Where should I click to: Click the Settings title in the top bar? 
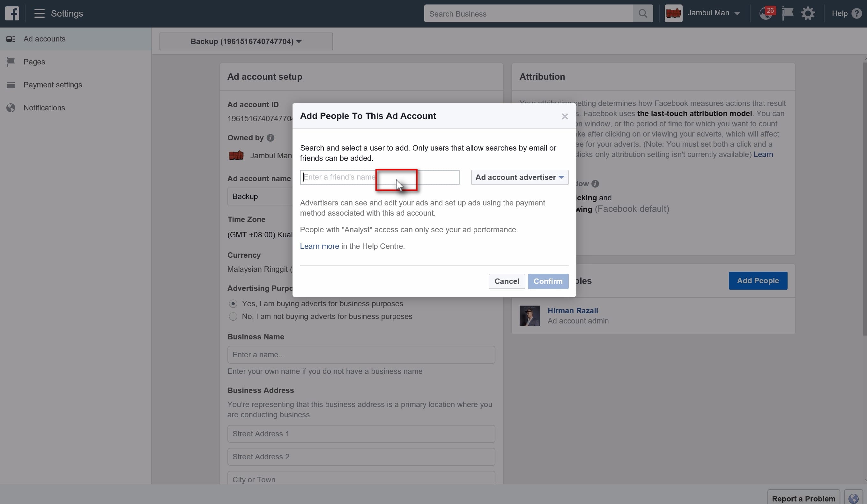point(67,13)
